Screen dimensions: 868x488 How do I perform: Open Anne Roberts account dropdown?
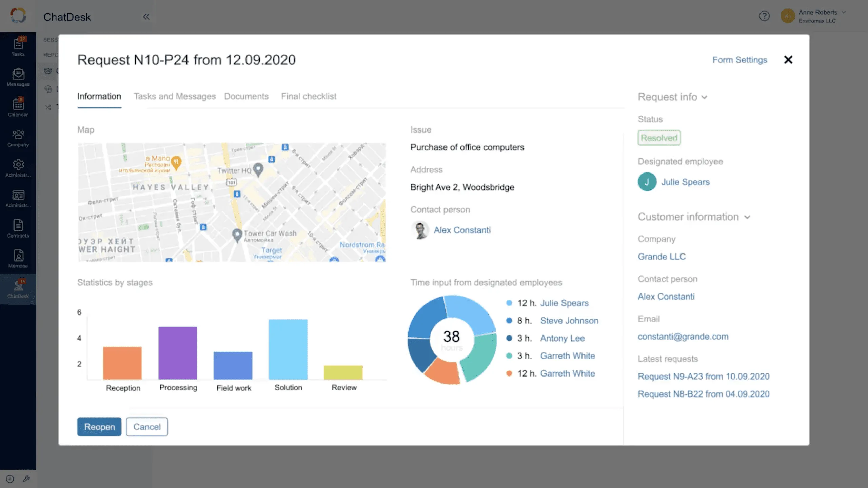843,13
